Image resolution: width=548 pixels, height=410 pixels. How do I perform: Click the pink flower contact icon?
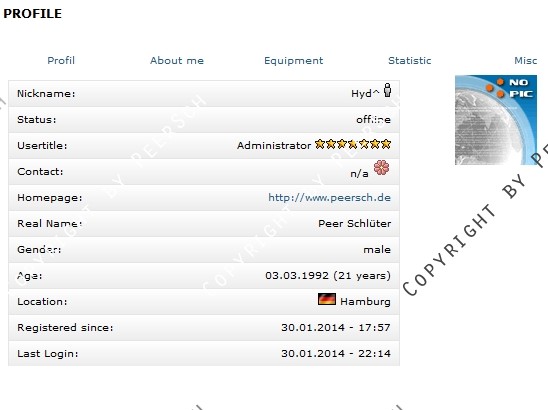[x=381, y=167]
